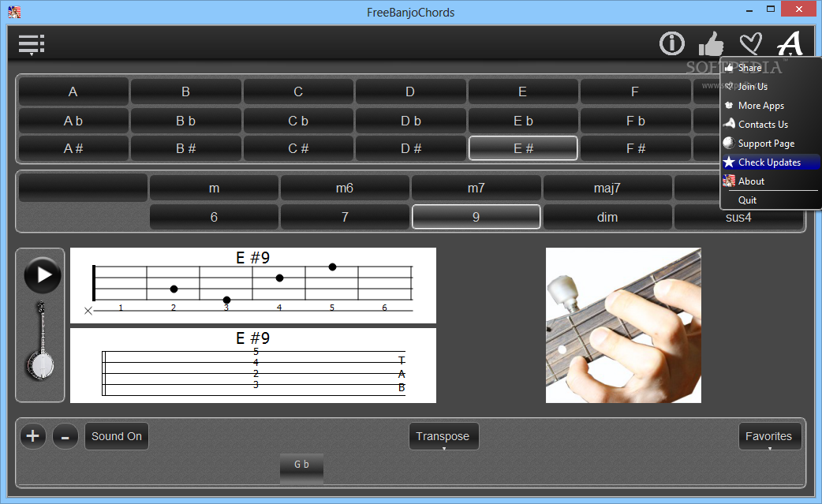Click the highlighted E # note button

tap(523, 148)
